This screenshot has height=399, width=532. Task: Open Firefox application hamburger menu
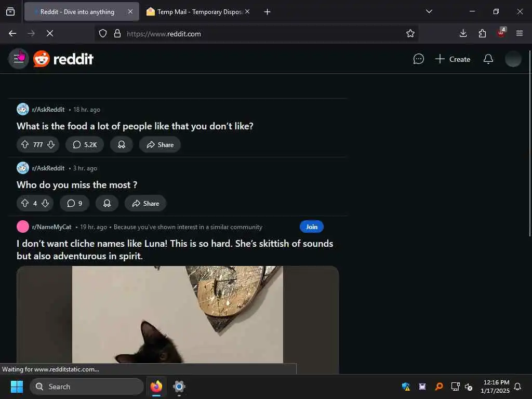coord(519,33)
